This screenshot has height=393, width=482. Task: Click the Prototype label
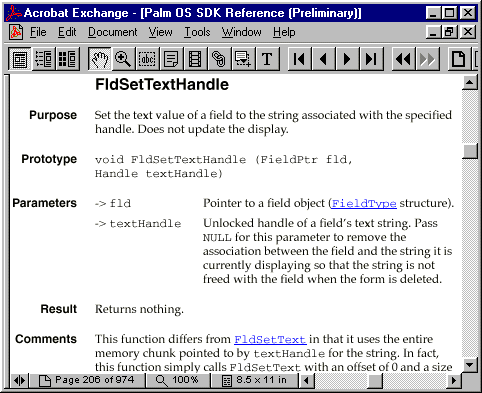49,159
